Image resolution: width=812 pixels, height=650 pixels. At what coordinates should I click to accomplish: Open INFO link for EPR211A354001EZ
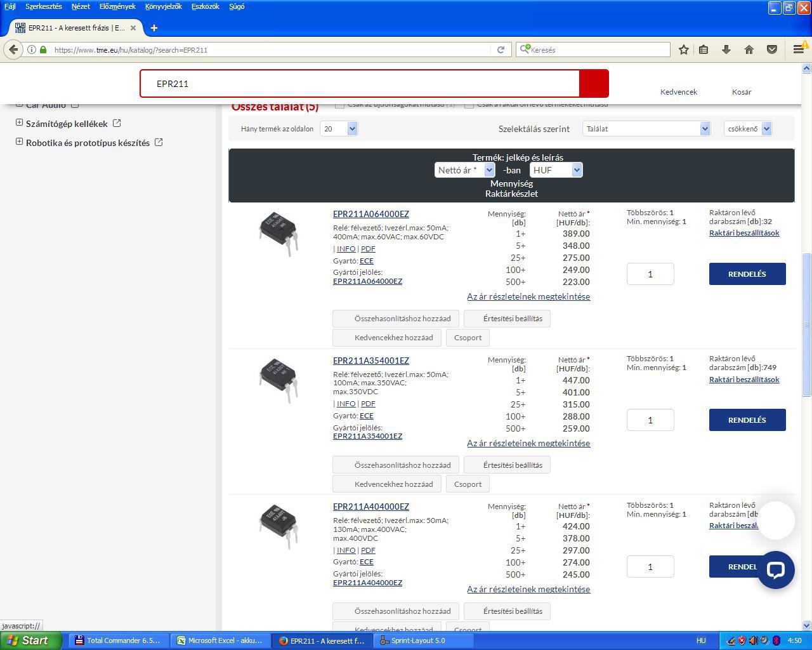point(346,404)
